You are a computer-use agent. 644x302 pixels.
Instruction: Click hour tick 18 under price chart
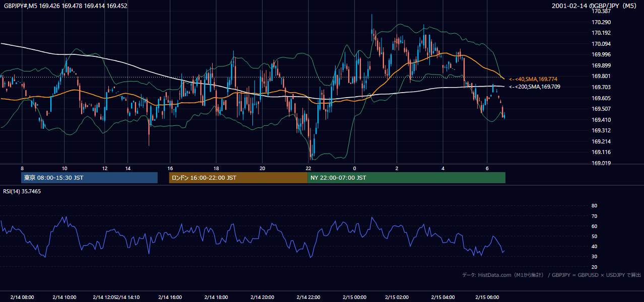pyautogui.click(x=216, y=168)
